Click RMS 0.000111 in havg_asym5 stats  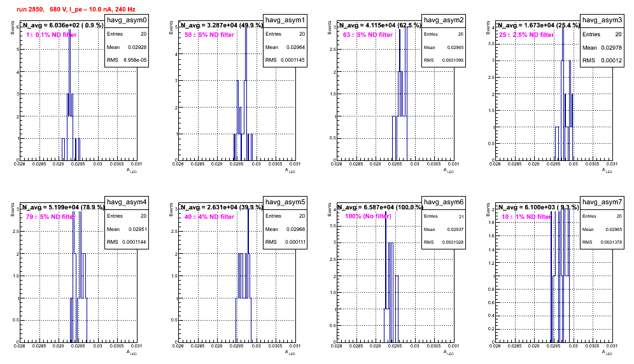click(285, 242)
